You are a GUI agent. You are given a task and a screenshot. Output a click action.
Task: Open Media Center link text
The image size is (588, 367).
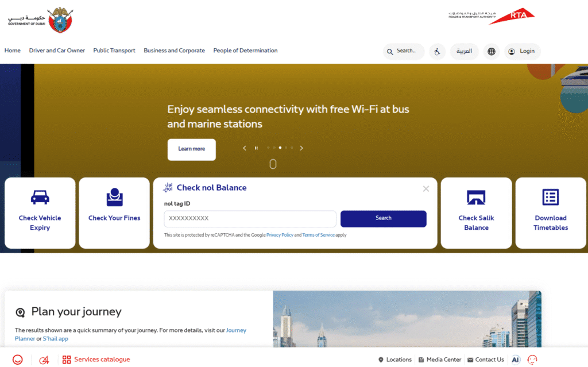coord(444,360)
